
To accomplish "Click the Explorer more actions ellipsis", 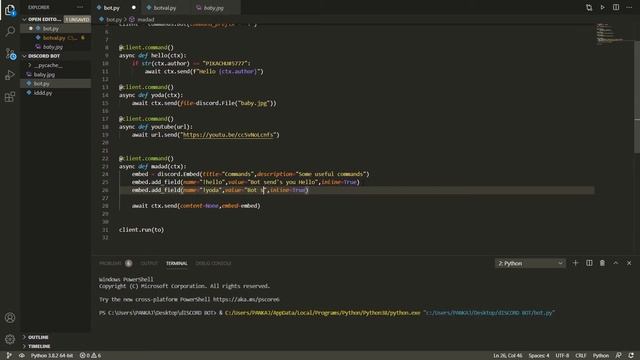I will [x=80, y=7].
